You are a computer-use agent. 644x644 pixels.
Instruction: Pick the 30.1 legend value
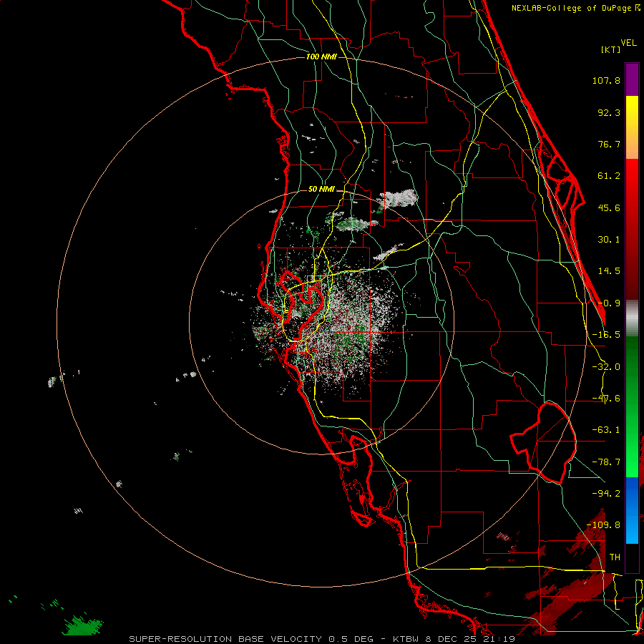(609, 240)
